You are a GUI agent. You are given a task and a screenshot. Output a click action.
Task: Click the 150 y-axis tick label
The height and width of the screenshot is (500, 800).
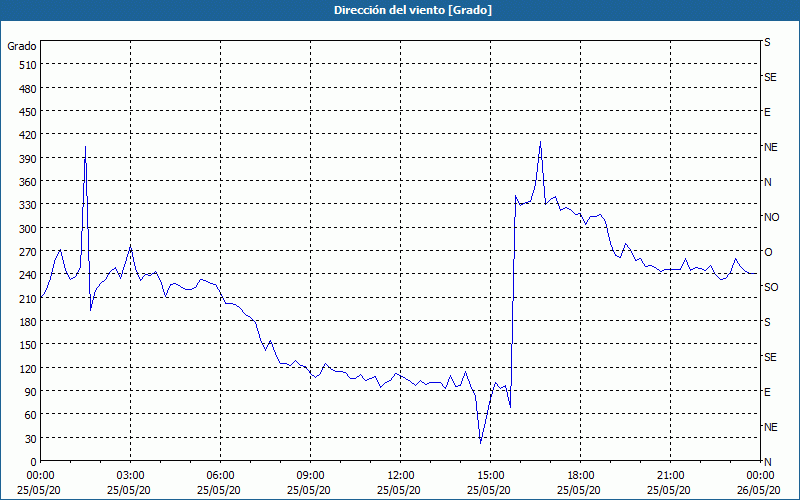pos(28,345)
